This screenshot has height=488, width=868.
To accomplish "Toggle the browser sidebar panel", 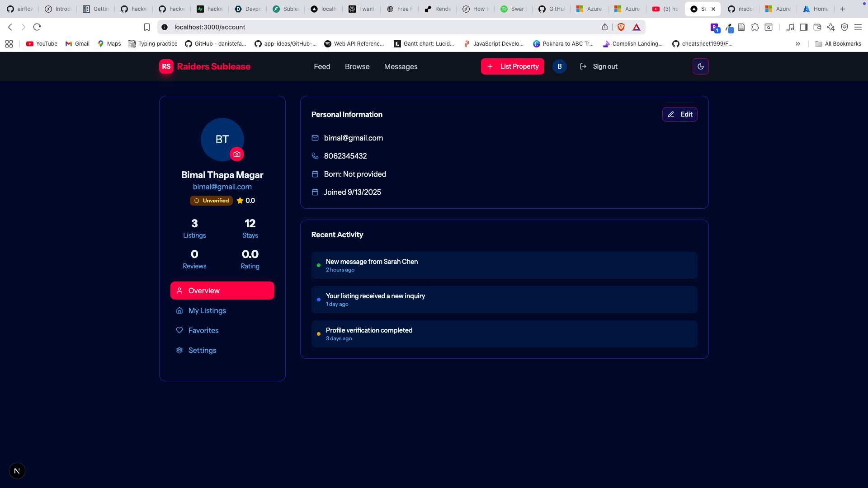I will [x=803, y=27].
